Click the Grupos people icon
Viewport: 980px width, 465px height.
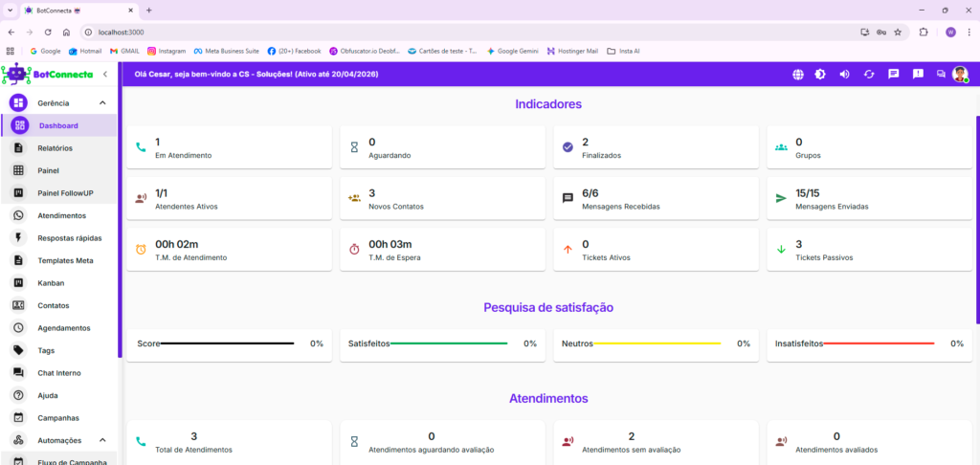click(x=781, y=147)
